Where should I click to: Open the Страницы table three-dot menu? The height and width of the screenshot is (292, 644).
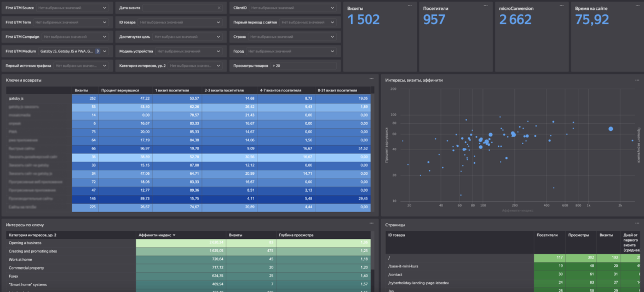637,224
